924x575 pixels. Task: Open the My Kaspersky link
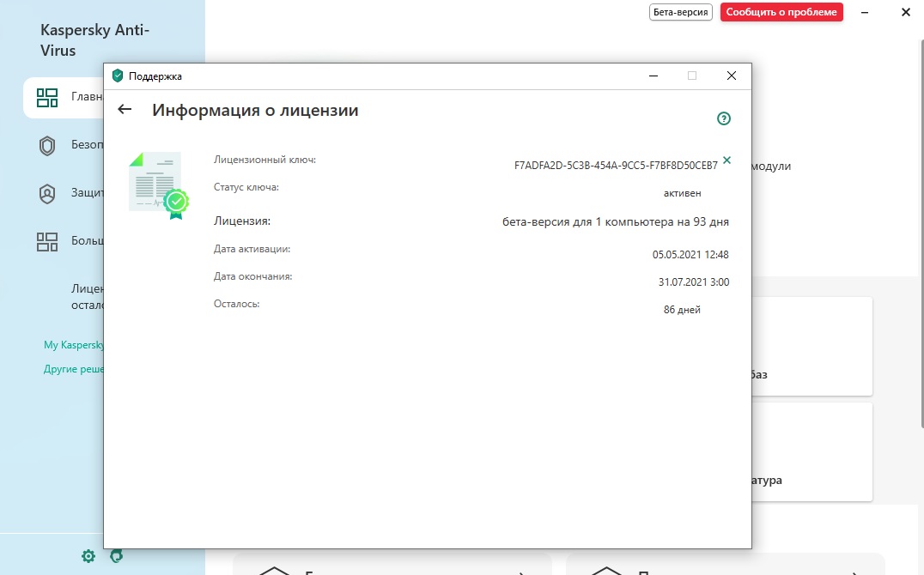click(x=73, y=345)
